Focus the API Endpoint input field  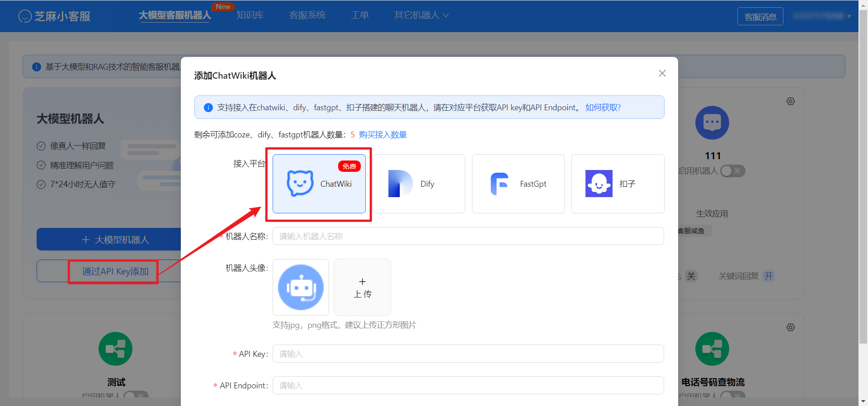[x=468, y=385]
